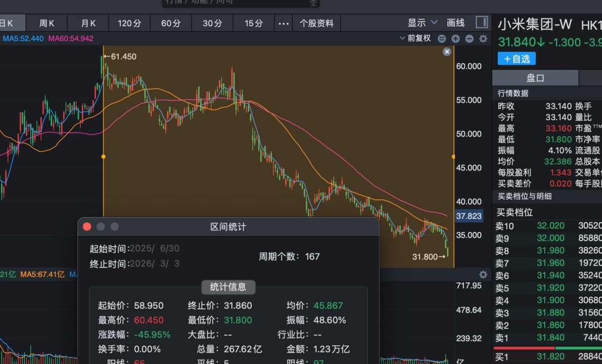Show more timeframe options via ellipsis
Screen dimensions: 602x364
point(284,23)
